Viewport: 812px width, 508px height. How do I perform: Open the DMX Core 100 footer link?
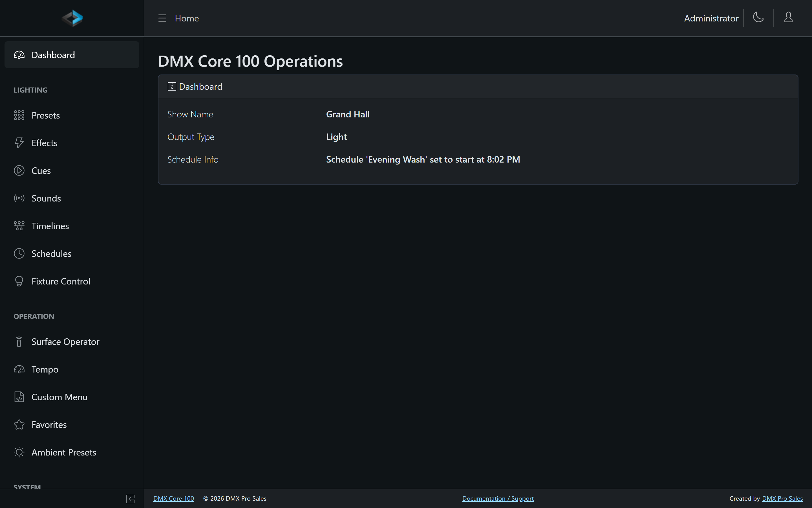[173, 499]
